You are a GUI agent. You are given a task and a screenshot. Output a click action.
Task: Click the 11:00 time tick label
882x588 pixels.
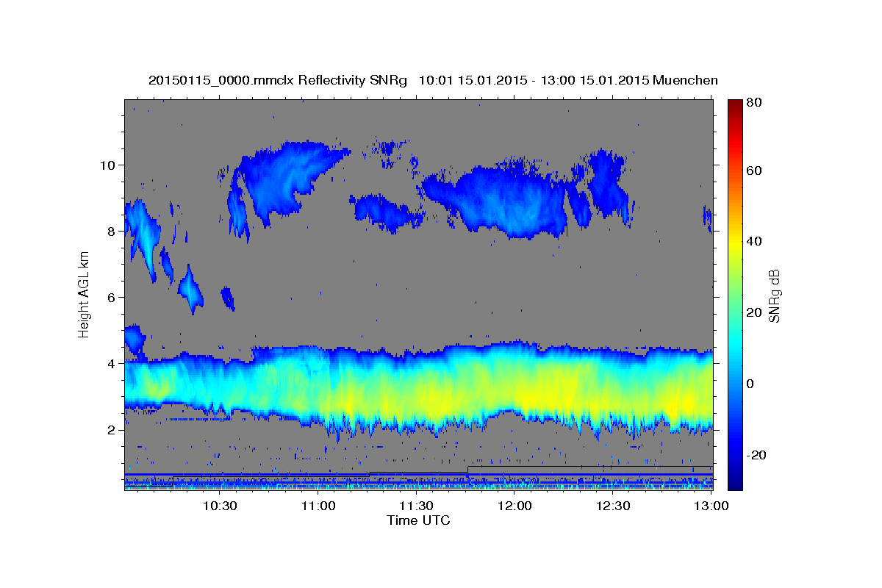(318, 506)
